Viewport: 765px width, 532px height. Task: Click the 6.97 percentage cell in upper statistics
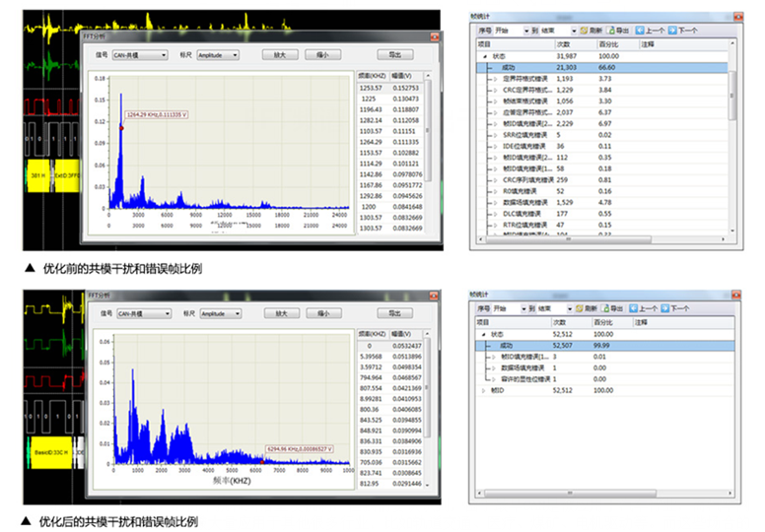pos(605,124)
